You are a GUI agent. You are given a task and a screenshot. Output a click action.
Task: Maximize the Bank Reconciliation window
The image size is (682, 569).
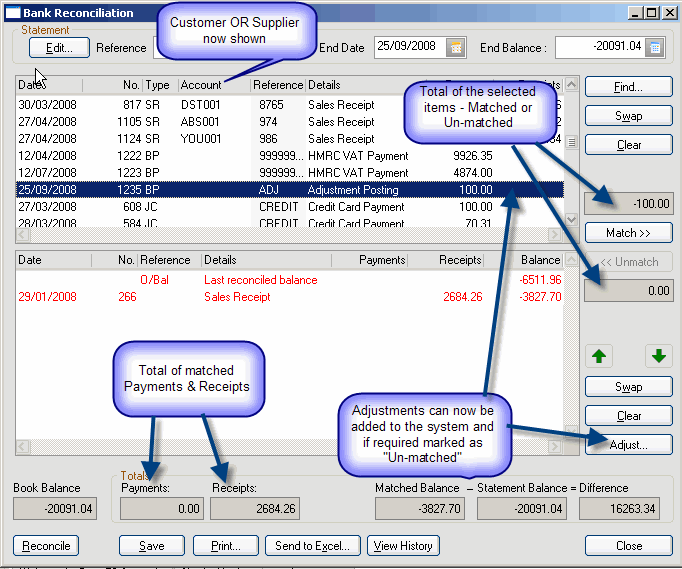click(652, 13)
